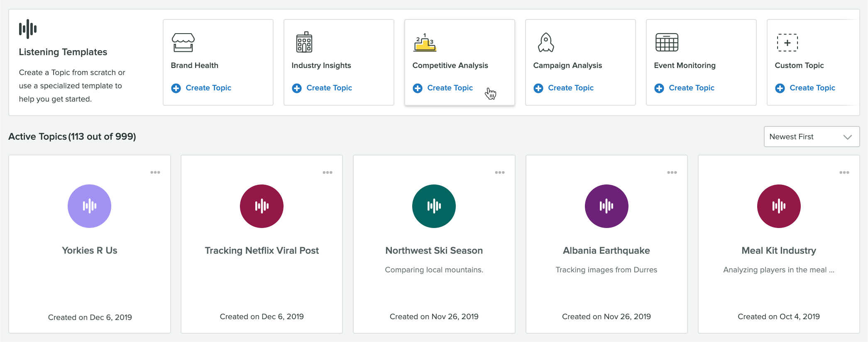Open the Meal Kit Industry crimson icon
Screen dimensions: 868x342
pyautogui.click(x=779, y=206)
